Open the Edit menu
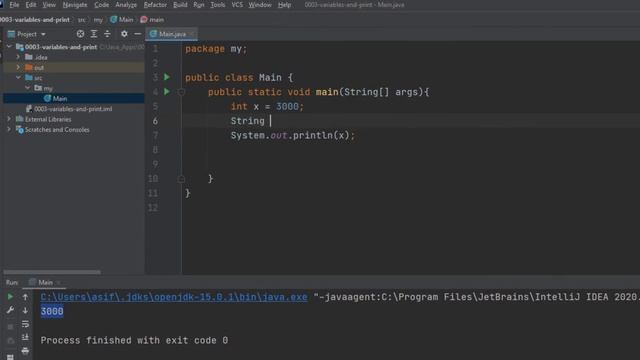The width and height of the screenshot is (640, 360). pyautogui.click(x=31, y=5)
